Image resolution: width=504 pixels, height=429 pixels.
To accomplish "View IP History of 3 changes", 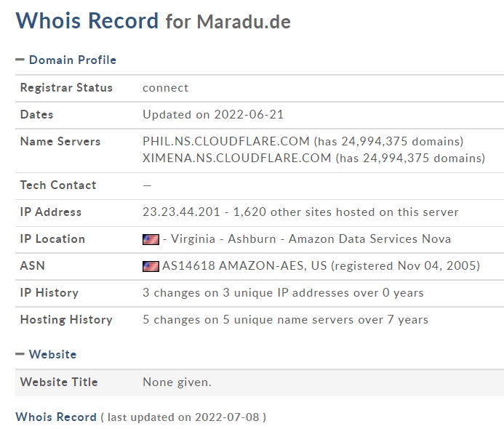I will [x=283, y=293].
